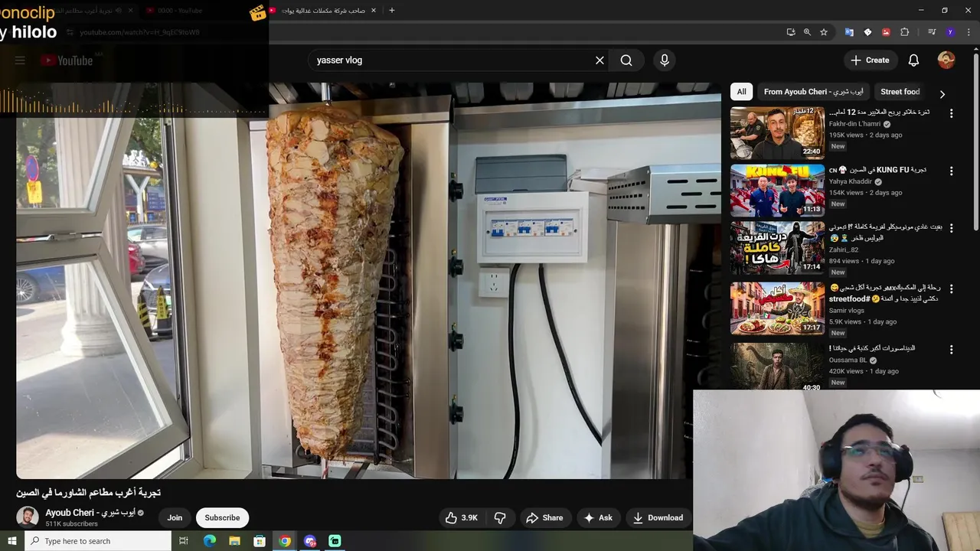980x551 pixels.
Task: Select the 'Street food' filter chip
Action: (x=900, y=92)
